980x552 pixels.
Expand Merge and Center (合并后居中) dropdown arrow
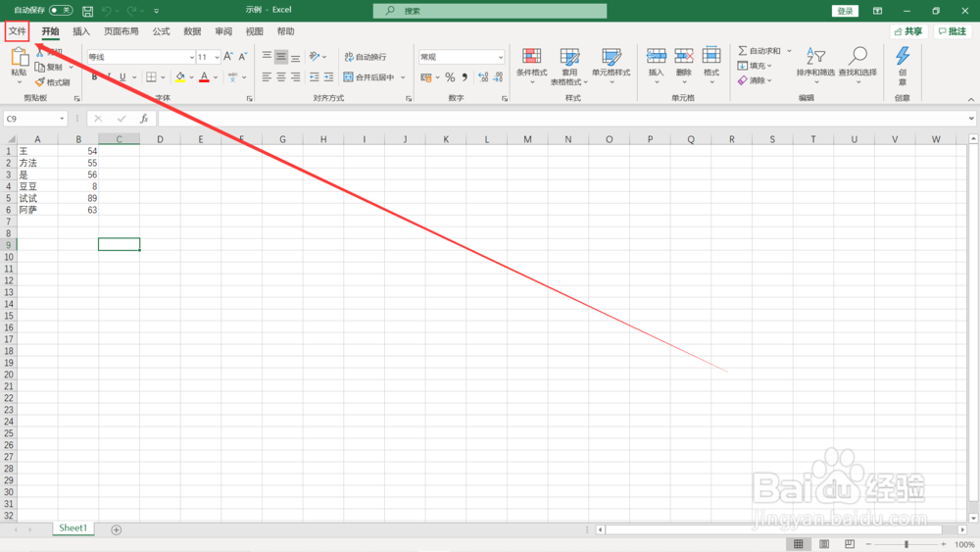(403, 77)
